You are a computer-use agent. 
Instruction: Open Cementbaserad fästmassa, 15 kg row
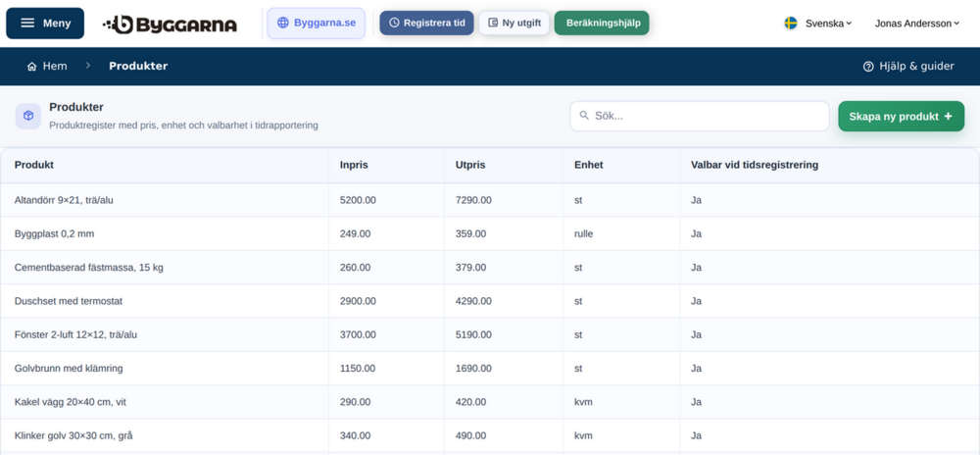pos(490,268)
